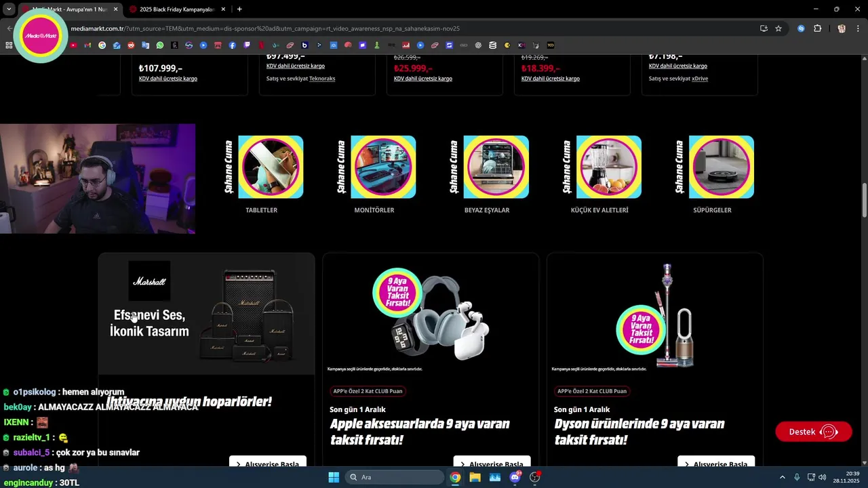Image resolution: width=868 pixels, height=488 pixels.
Task: Close the MediaMarkt tab
Action: click(115, 9)
